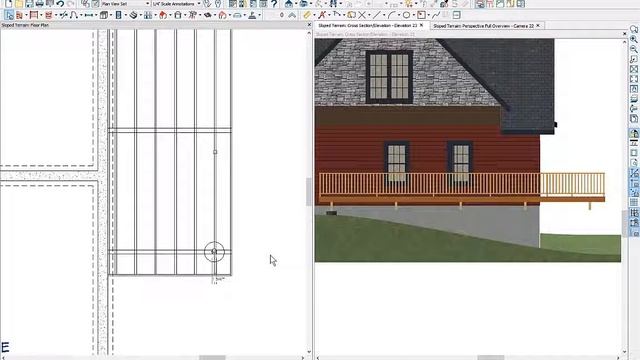
Task: Expand the Wall tool dropdown arrow
Action: tap(26, 16)
